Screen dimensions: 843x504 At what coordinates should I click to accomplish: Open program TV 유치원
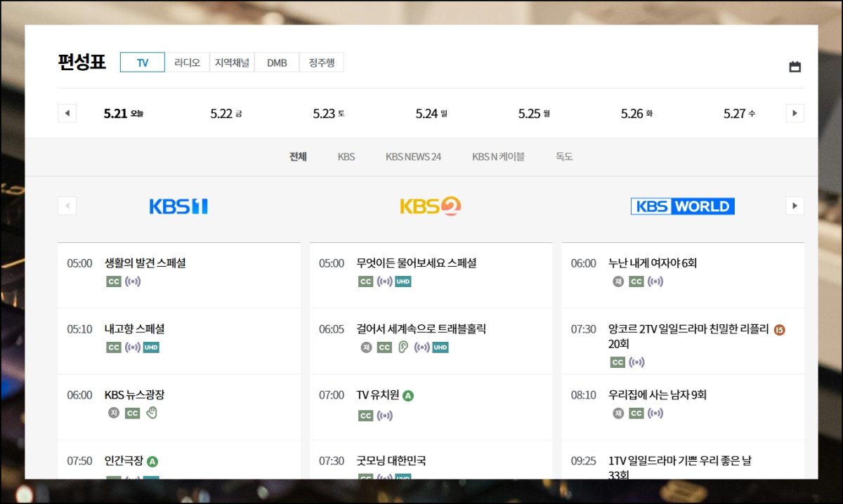pyautogui.click(x=377, y=395)
